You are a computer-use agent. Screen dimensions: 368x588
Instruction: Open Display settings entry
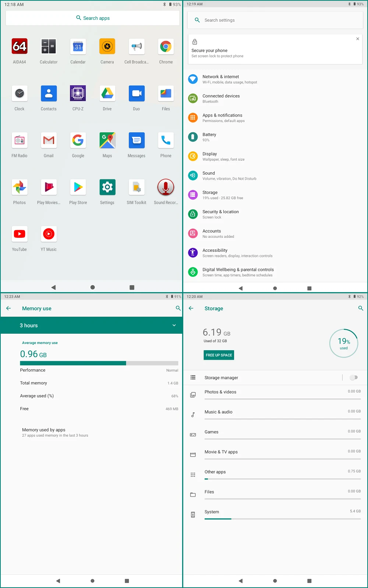tap(275, 156)
